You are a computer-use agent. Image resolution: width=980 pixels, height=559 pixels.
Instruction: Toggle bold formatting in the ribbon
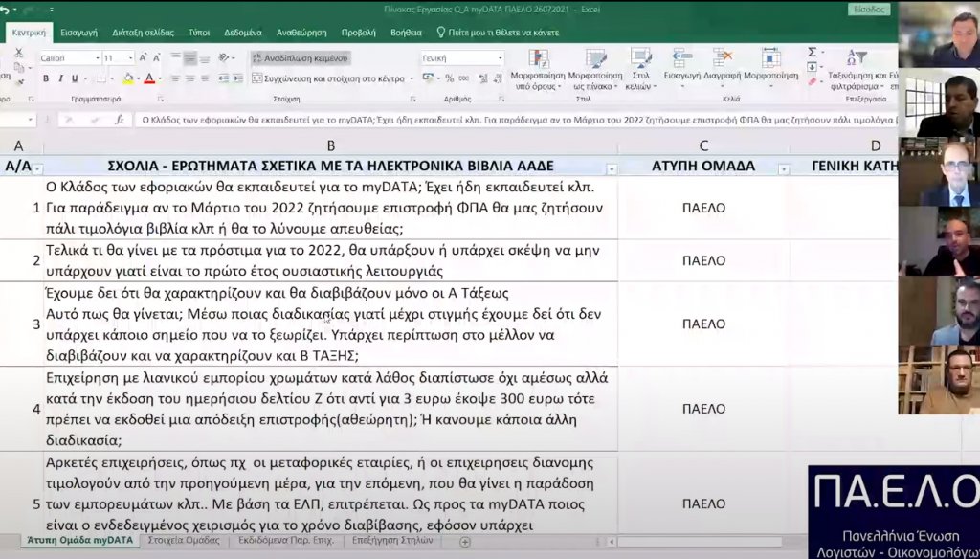[45, 78]
